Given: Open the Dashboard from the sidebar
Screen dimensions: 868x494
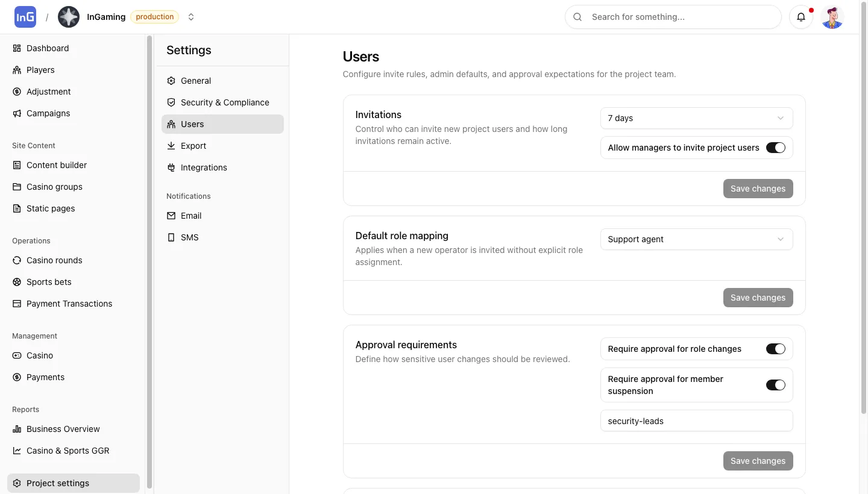Looking at the screenshot, I should (48, 48).
